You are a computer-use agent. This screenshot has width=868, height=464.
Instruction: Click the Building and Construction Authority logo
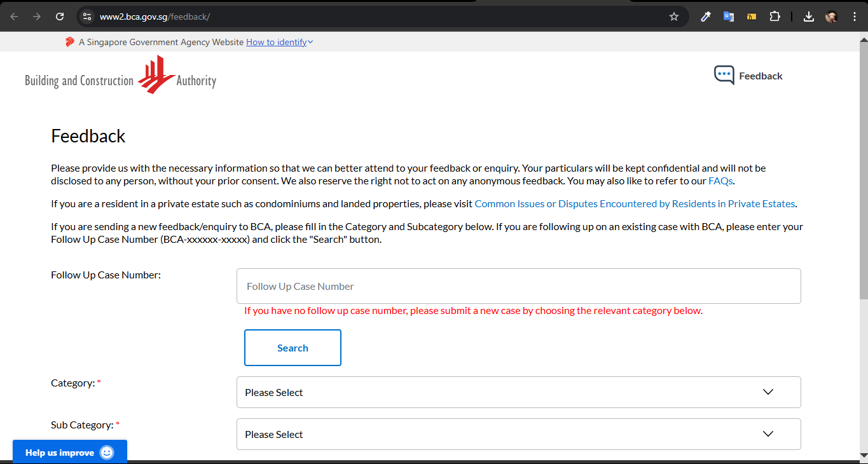[x=121, y=76]
